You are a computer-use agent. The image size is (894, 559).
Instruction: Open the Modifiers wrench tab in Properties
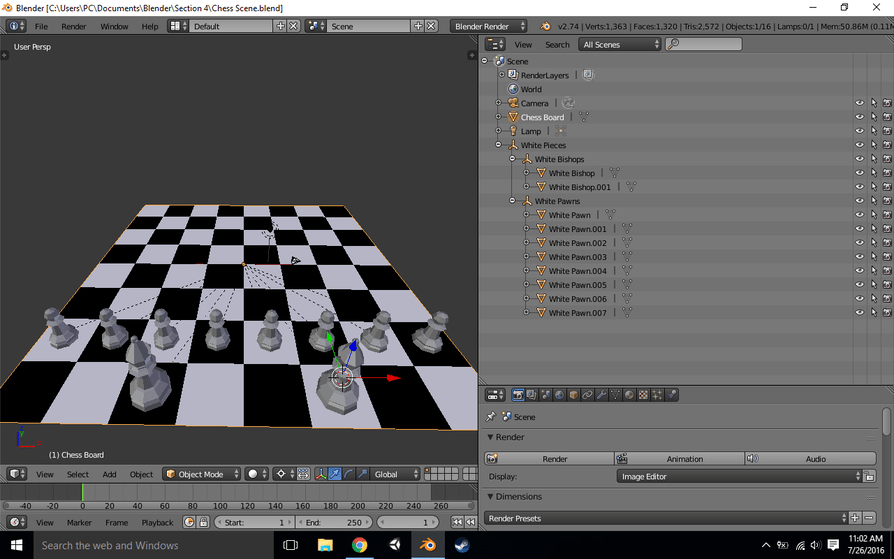coord(601,395)
